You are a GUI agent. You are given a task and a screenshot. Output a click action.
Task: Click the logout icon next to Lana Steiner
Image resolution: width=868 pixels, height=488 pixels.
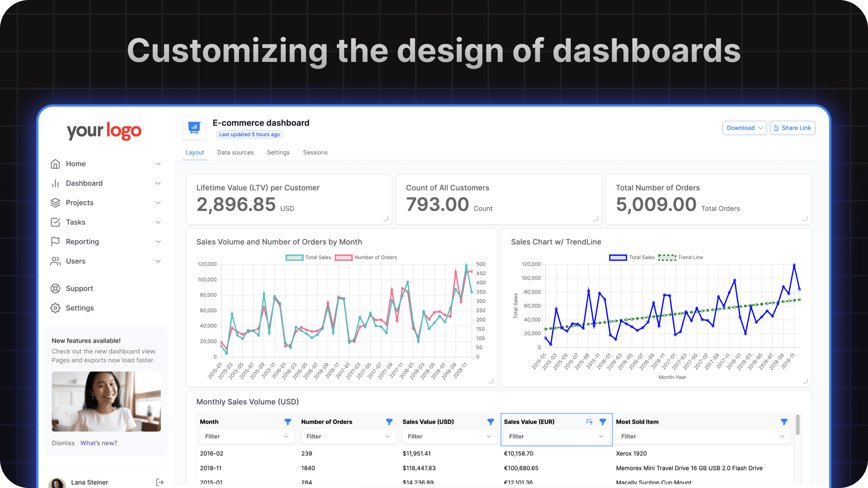coord(160,482)
